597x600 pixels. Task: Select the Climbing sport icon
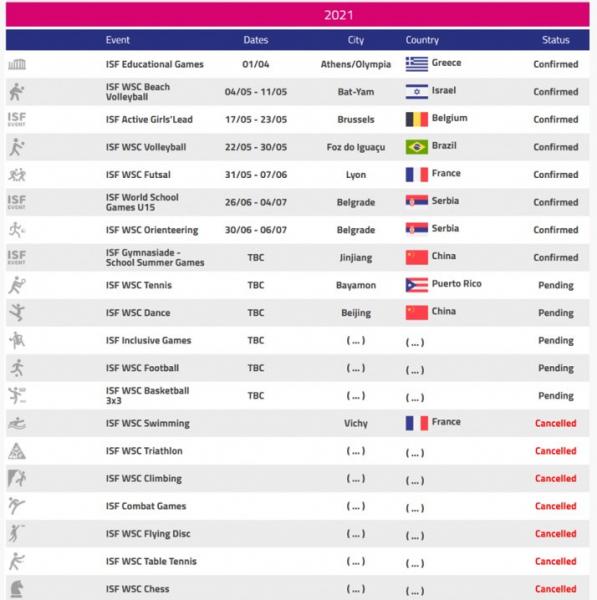point(17,478)
